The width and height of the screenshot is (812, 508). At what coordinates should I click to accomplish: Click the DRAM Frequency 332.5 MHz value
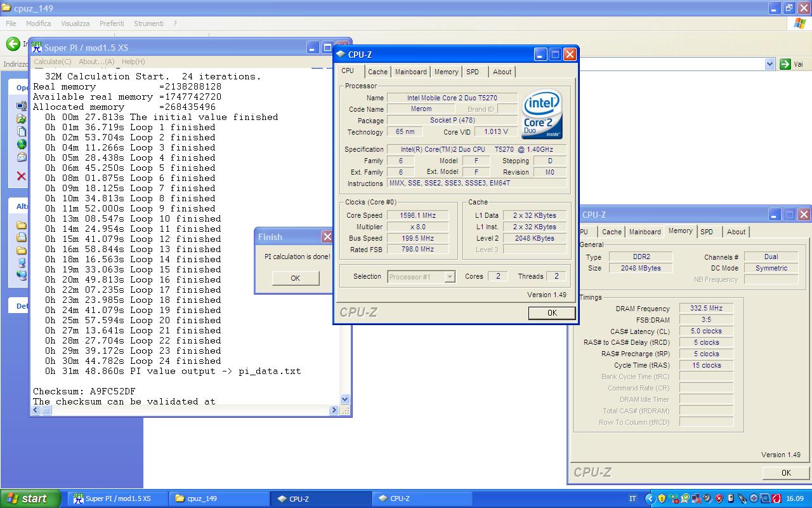(x=706, y=308)
